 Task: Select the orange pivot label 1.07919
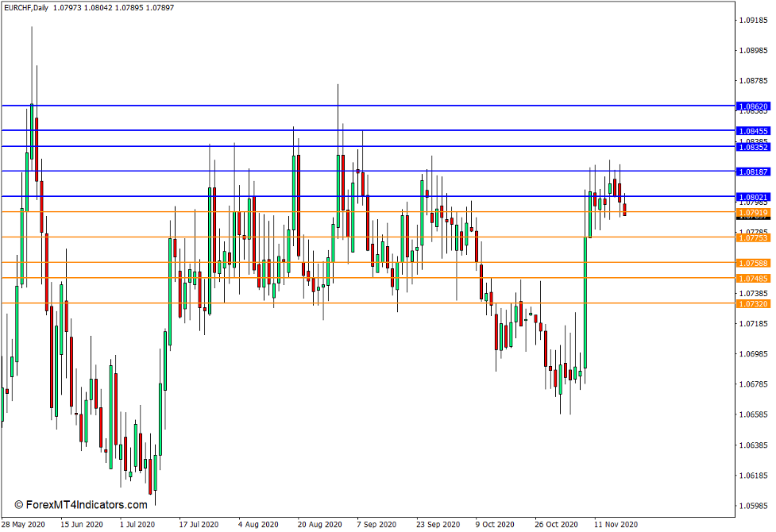point(753,213)
